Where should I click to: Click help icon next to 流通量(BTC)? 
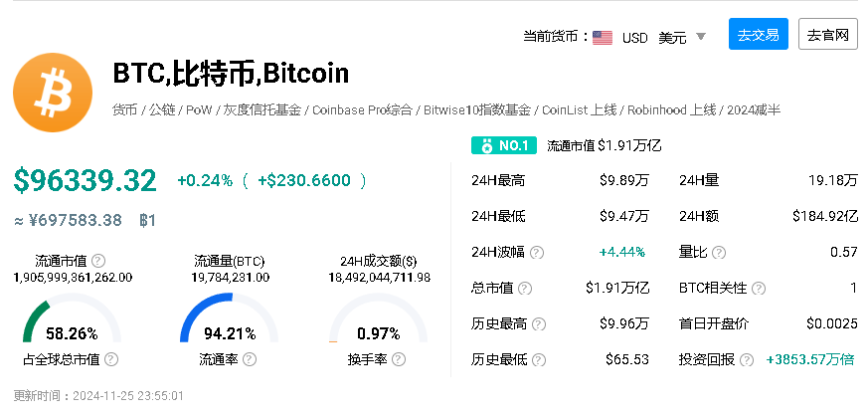click(x=275, y=260)
